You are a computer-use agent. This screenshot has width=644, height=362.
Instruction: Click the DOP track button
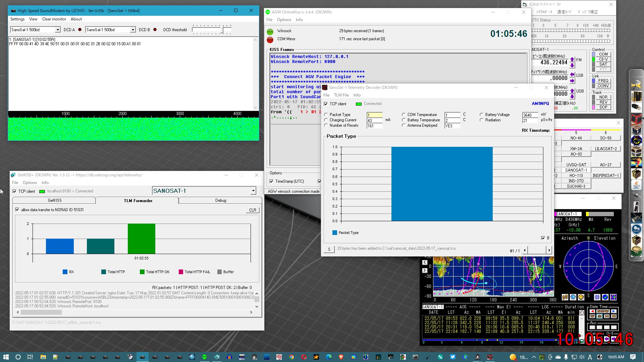coord(603,107)
